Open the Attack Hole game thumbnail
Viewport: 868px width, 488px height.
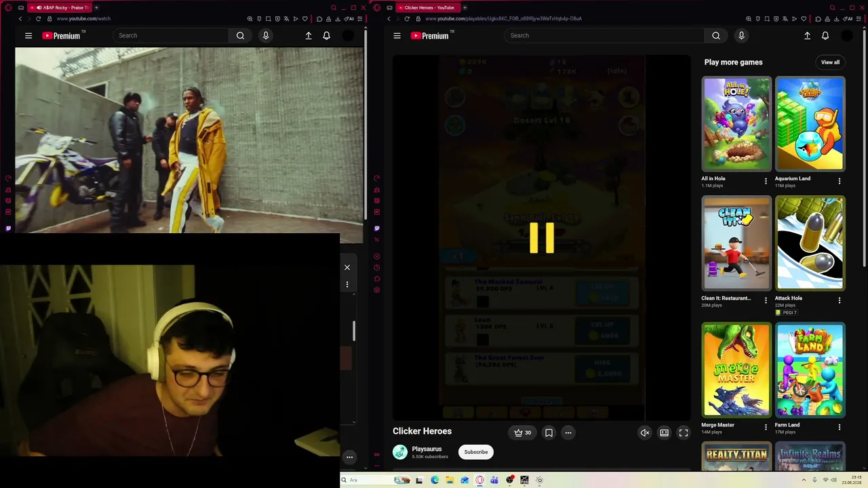(810, 243)
